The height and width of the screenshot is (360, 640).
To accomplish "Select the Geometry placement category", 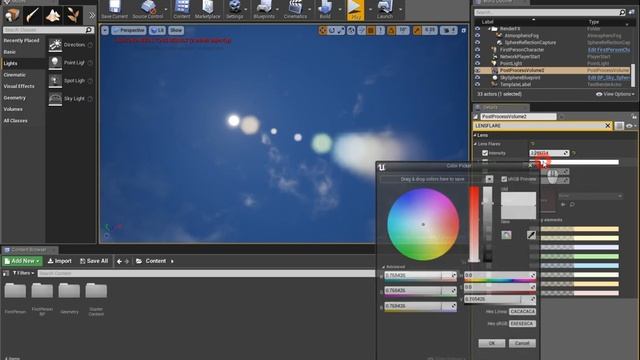I will (x=15, y=98).
